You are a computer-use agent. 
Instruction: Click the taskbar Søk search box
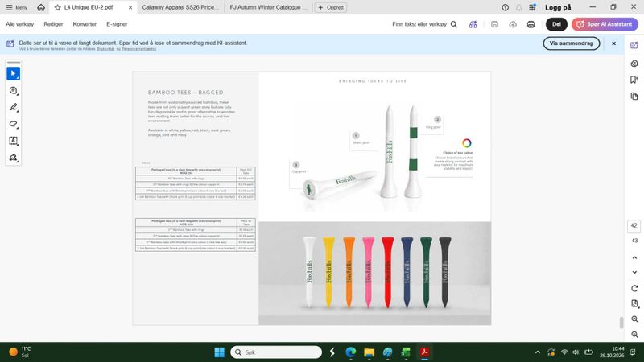tap(276, 352)
